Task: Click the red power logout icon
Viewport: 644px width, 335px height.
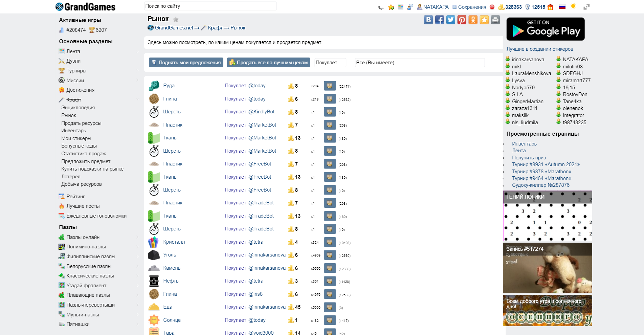Action: (492, 7)
